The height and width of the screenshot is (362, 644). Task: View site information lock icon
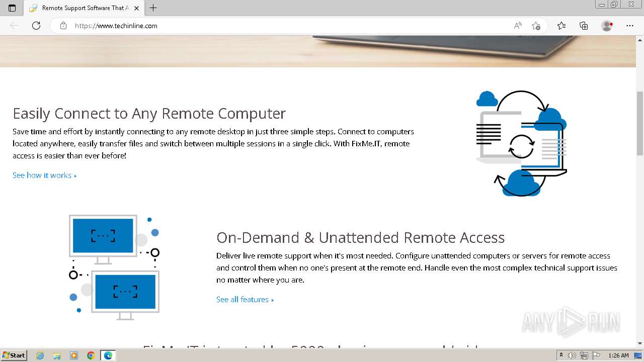[63, 26]
